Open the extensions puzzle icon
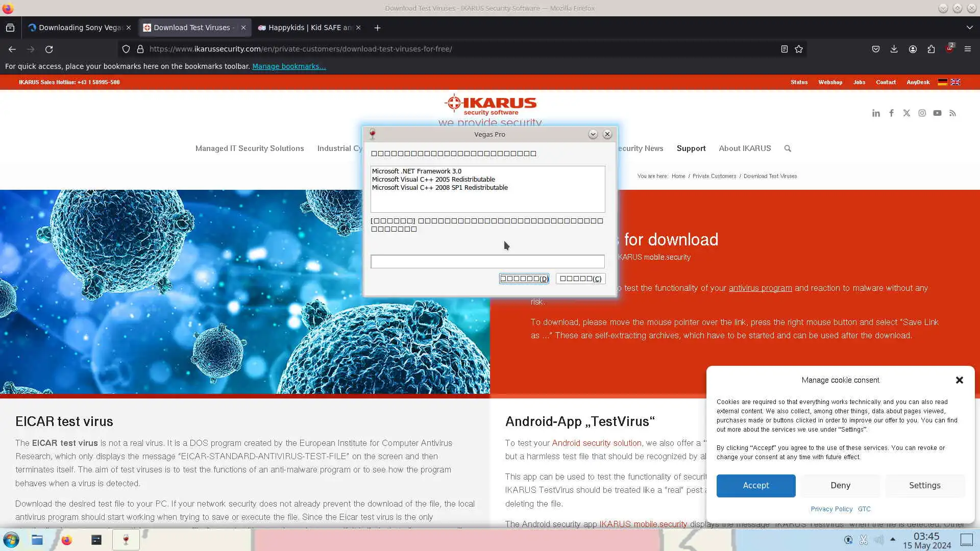Image resolution: width=980 pixels, height=551 pixels. point(931,49)
